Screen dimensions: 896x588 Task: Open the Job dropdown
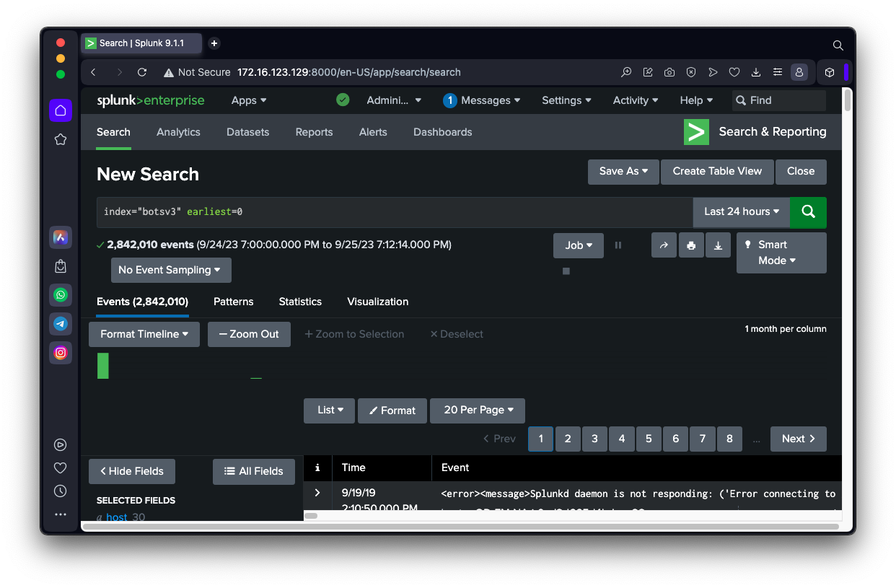579,245
